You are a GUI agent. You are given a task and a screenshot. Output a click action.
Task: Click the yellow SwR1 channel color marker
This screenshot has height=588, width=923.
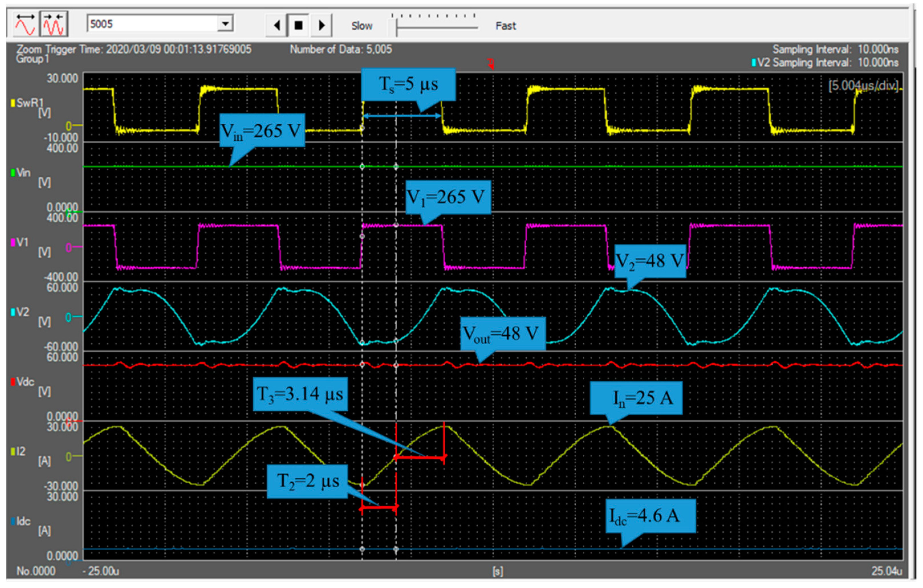pyautogui.click(x=13, y=103)
